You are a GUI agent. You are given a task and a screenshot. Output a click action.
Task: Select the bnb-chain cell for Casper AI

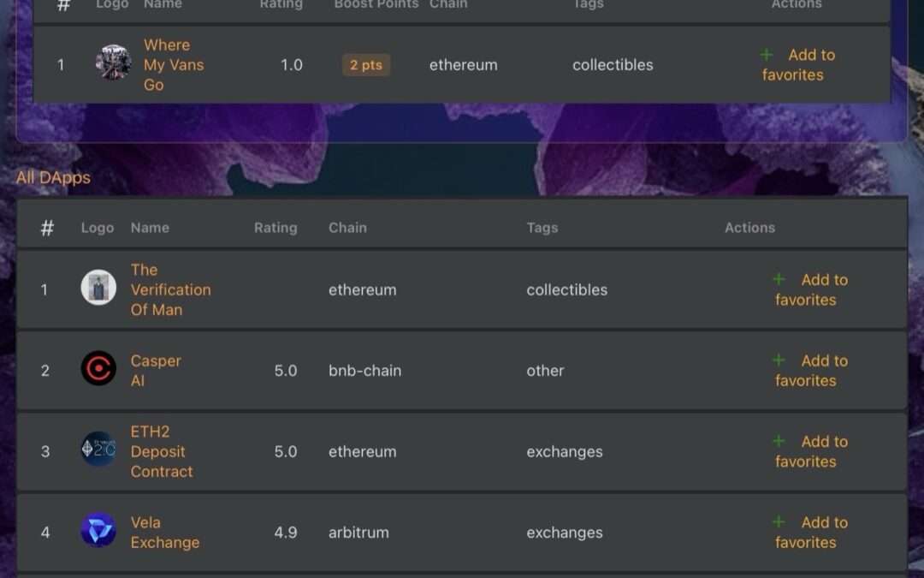tap(364, 371)
